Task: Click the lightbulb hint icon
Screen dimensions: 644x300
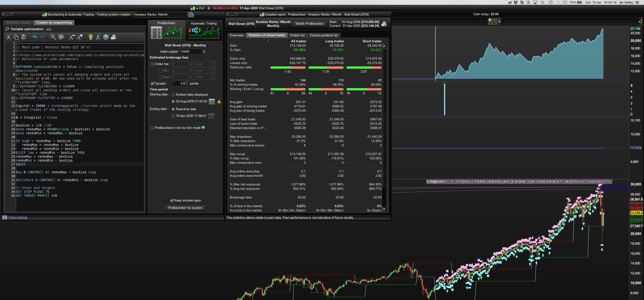Action: [91, 37]
